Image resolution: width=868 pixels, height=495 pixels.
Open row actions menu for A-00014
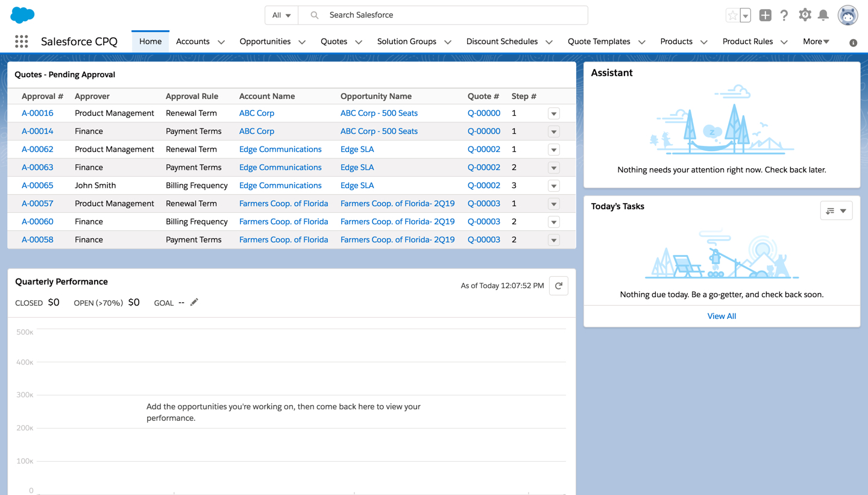pos(554,131)
